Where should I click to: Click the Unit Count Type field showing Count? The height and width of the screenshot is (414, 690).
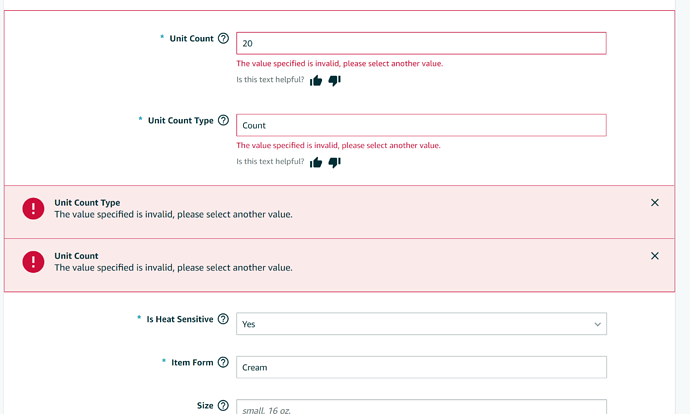(x=421, y=125)
